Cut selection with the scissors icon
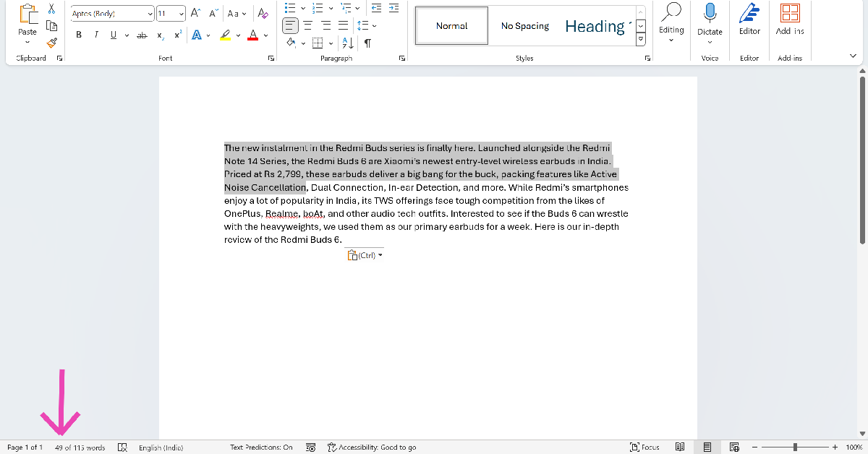Screen dimensions: 868x454 pyautogui.click(x=51, y=9)
